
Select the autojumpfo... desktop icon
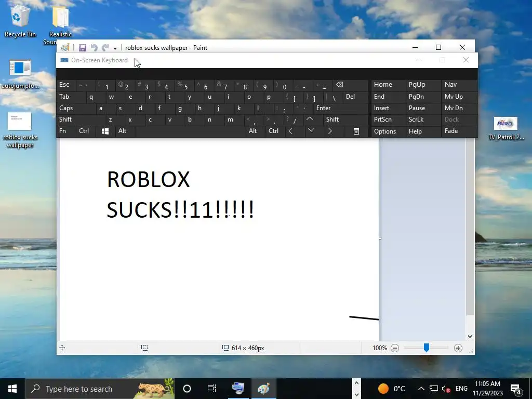point(20,75)
